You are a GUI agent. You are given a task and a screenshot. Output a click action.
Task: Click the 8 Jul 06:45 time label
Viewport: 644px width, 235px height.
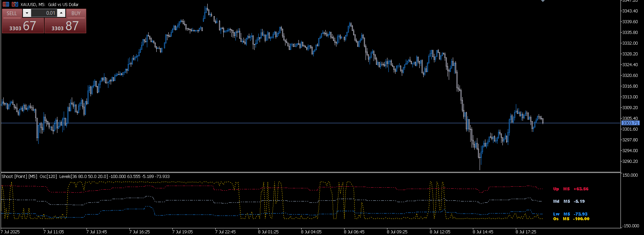[x=354, y=232]
